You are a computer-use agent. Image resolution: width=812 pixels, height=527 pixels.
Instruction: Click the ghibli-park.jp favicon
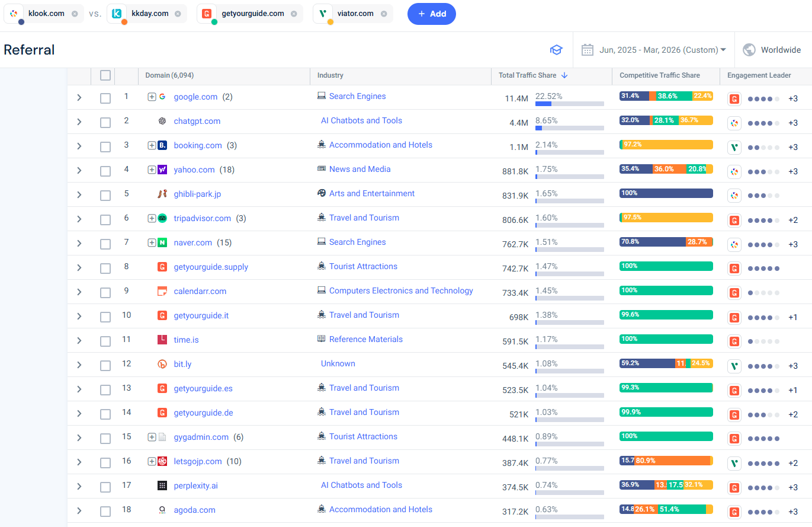162,194
